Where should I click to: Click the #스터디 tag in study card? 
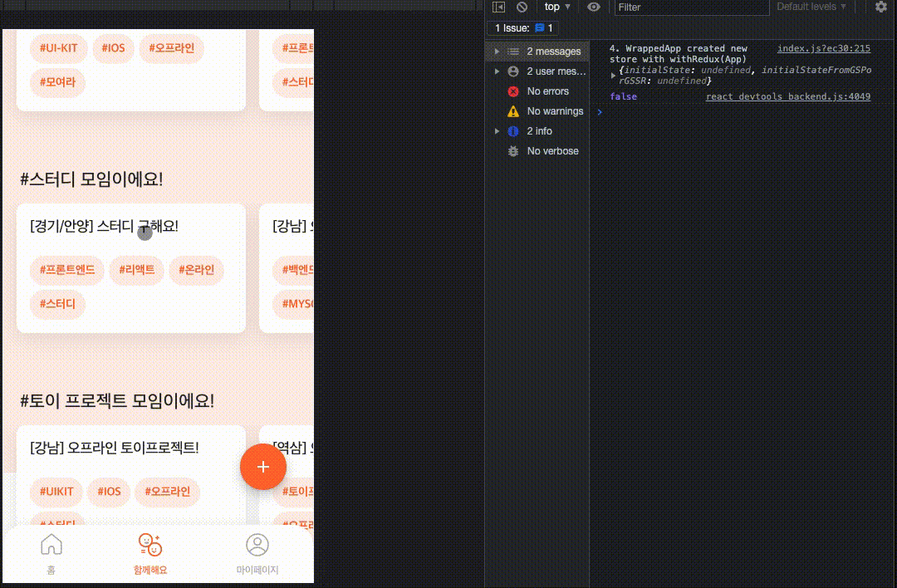coord(57,304)
